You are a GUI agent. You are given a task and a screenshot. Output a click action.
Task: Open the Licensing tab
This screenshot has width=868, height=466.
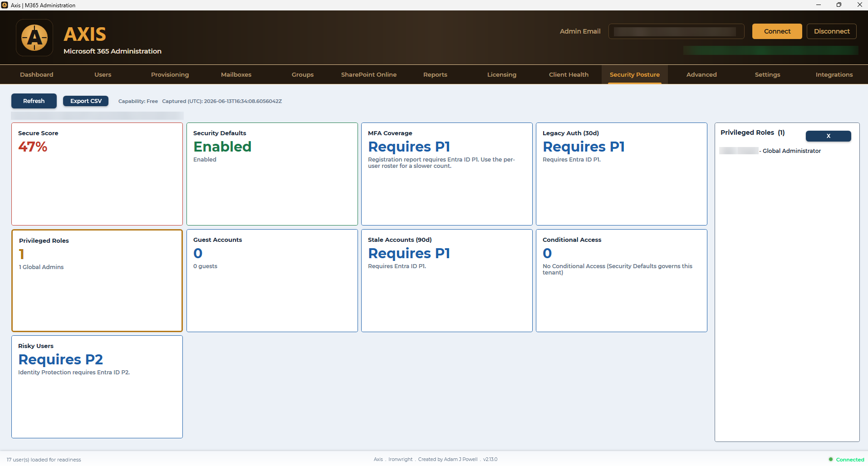click(x=502, y=74)
